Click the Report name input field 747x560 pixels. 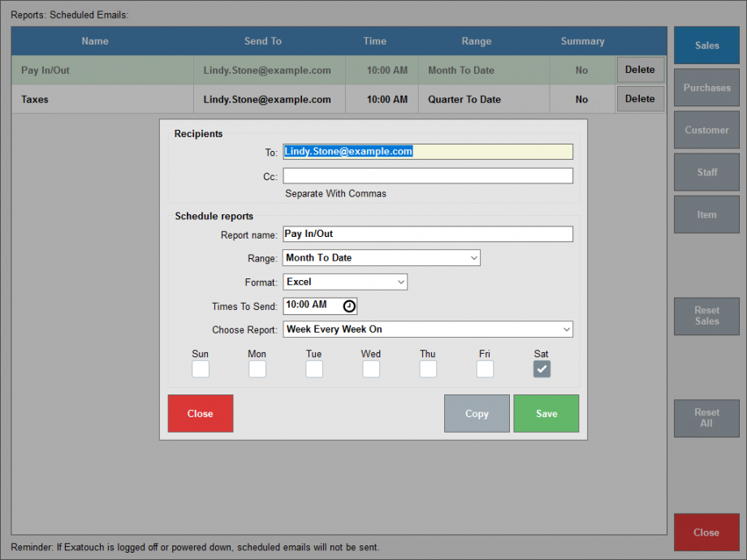coord(428,235)
